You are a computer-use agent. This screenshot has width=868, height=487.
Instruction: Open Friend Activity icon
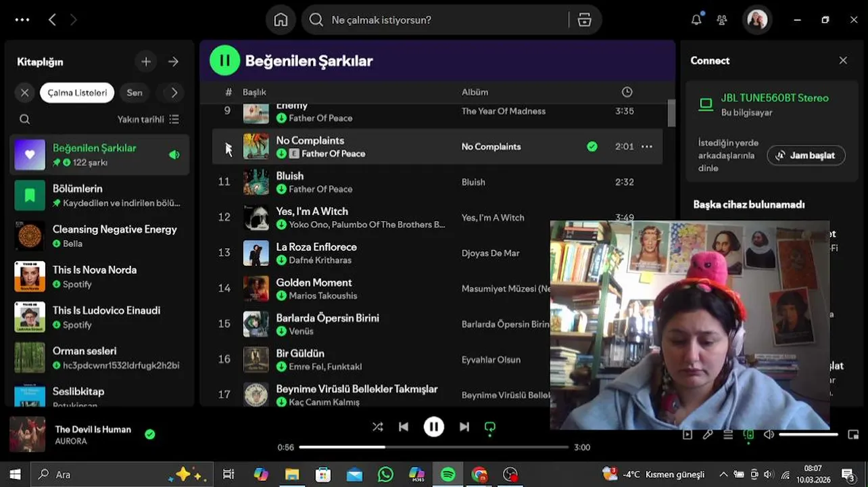click(722, 20)
